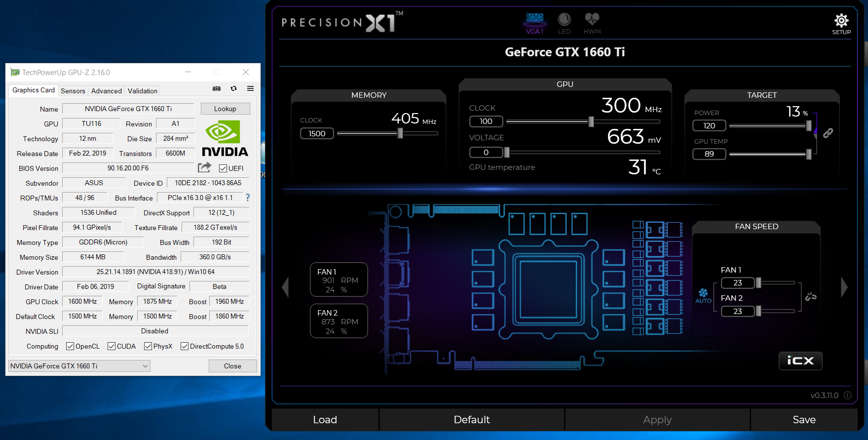Open the GPU-Z hamburger menu
This screenshot has height=440, width=868.
250,88
